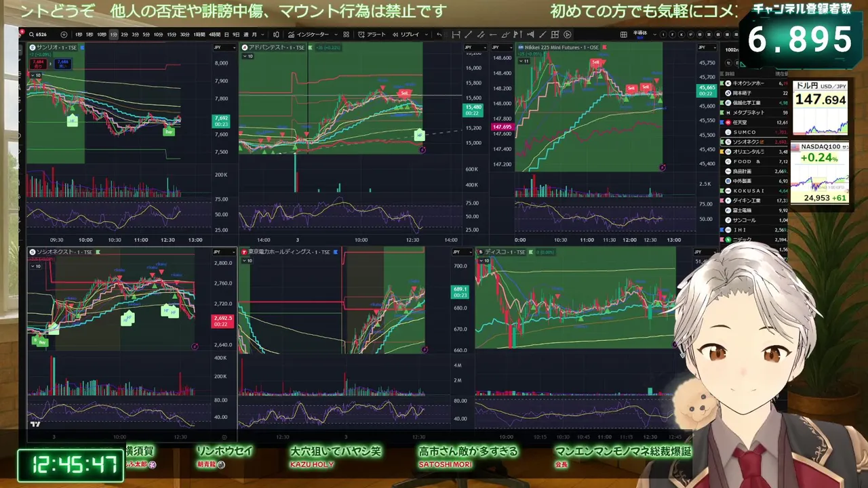868x488 pixels.
Task: Choose the 4時間 timeframe
Action: [x=214, y=35]
